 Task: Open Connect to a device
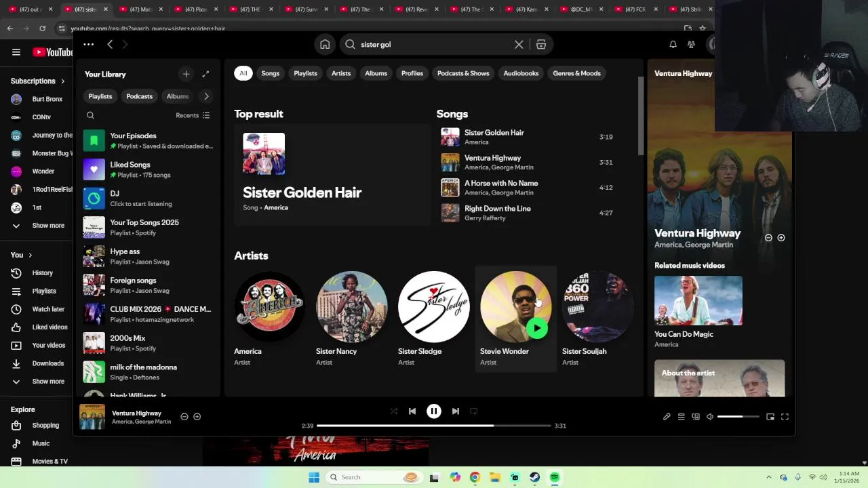pyautogui.click(x=696, y=417)
